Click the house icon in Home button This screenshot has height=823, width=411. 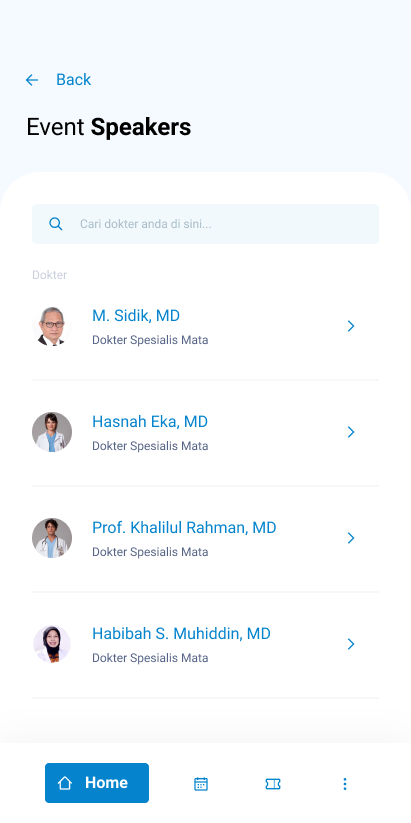click(65, 783)
